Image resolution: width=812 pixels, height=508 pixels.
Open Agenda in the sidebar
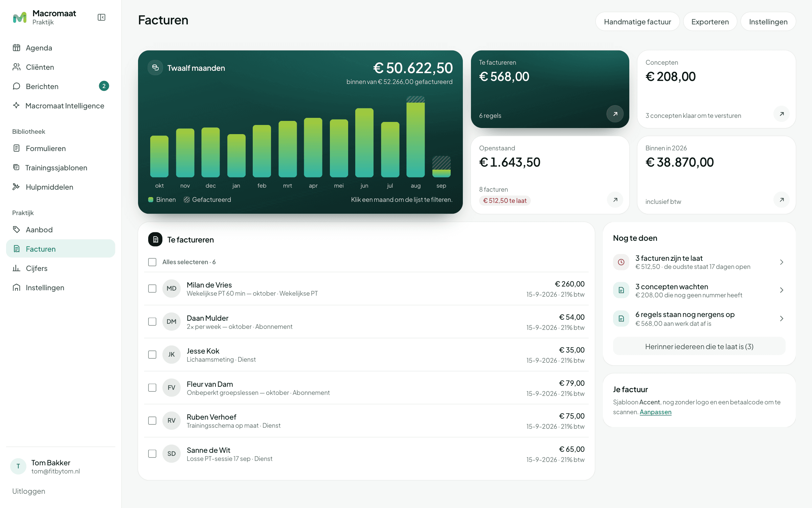[61, 48]
